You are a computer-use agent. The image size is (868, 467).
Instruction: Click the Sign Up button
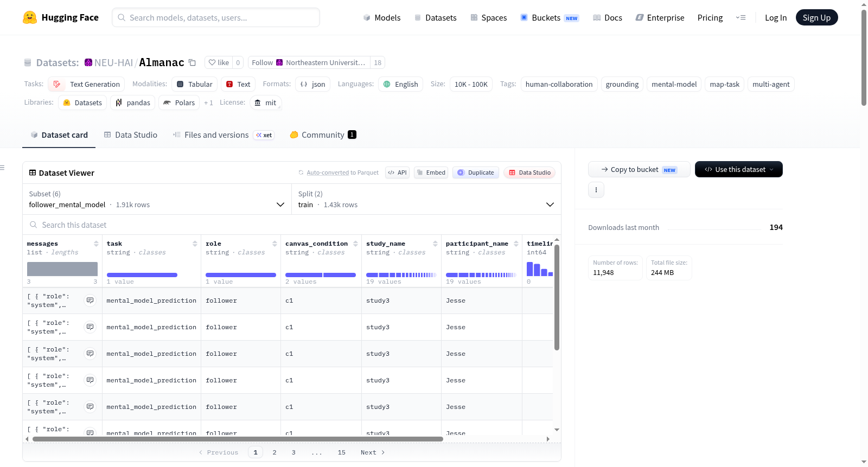816,18
